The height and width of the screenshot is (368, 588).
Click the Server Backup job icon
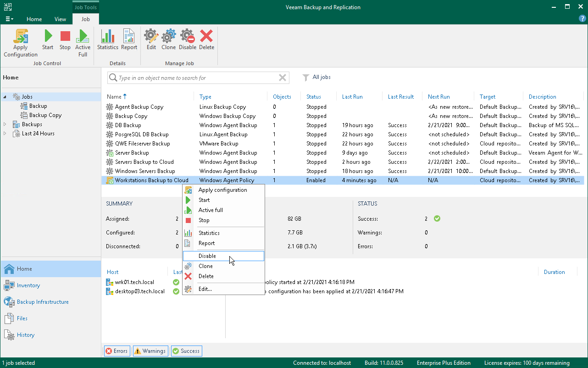point(110,153)
